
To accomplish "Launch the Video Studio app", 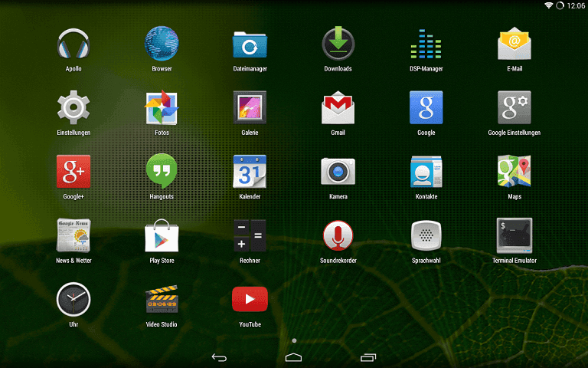I will pyautogui.click(x=162, y=299).
